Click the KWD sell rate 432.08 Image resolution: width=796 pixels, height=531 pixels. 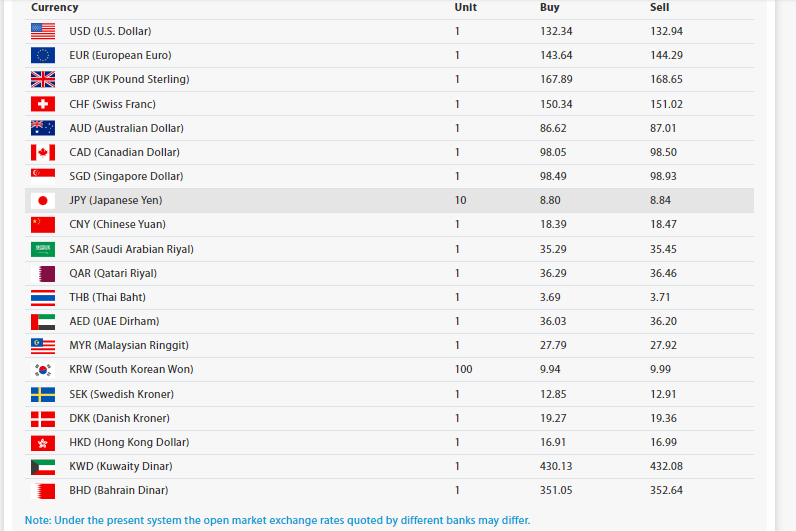(666, 466)
